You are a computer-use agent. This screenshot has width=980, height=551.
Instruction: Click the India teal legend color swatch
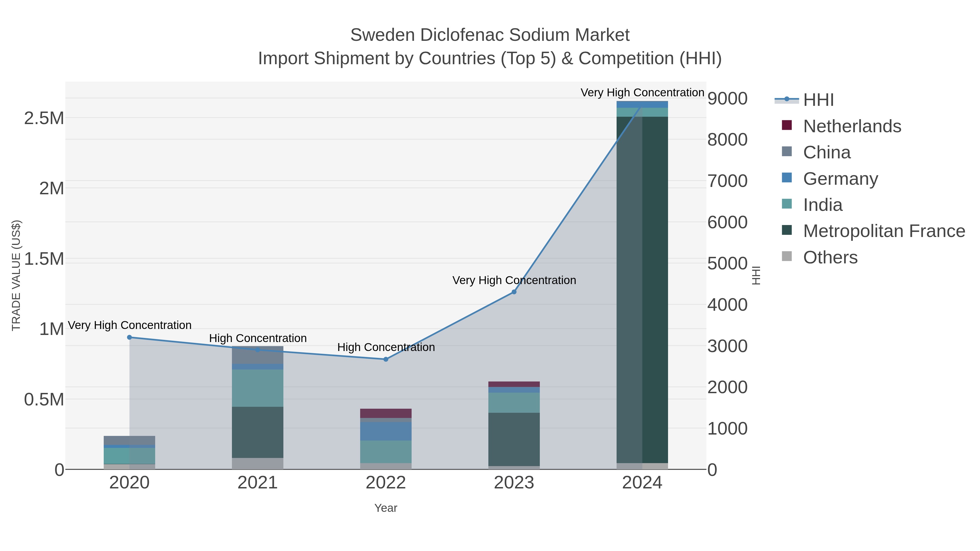click(x=787, y=204)
